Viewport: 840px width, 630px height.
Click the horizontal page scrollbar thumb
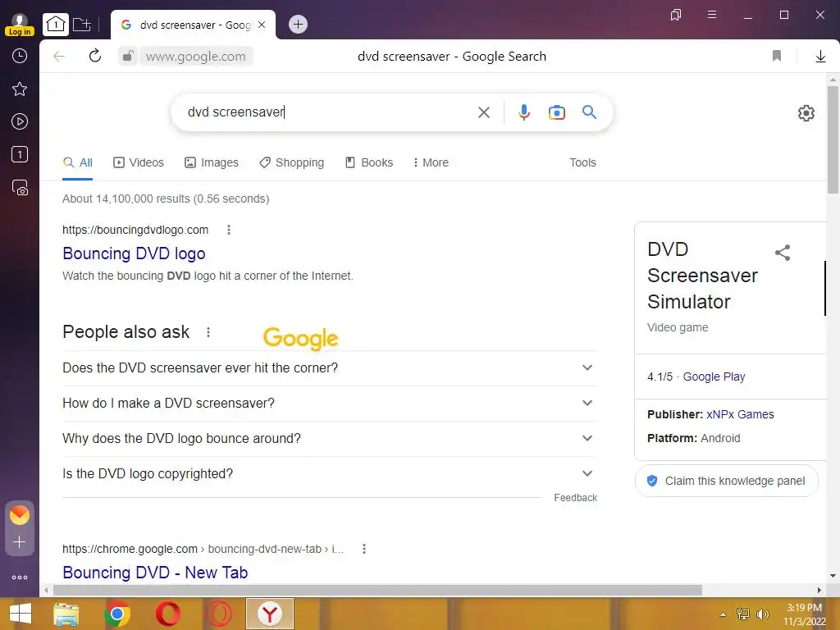coord(377,590)
